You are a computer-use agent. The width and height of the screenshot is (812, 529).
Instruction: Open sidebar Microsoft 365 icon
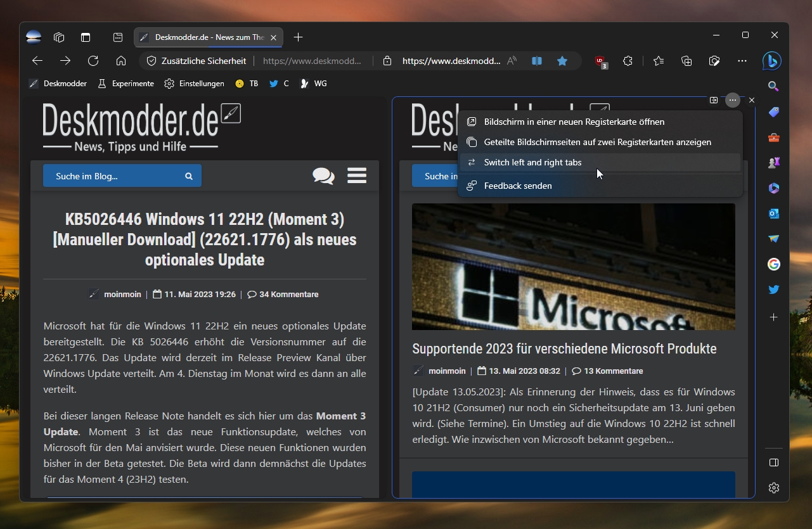point(773,188)
